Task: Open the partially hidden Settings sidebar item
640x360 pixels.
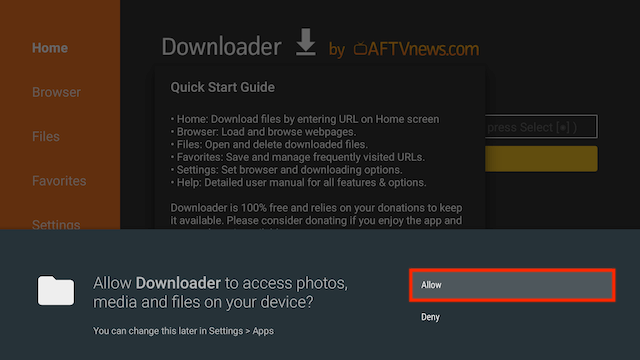Action: click(x=56, y=224)
